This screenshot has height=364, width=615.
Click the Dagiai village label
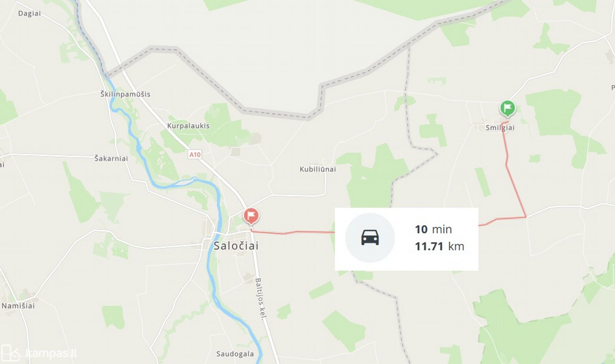pos(29,14)
